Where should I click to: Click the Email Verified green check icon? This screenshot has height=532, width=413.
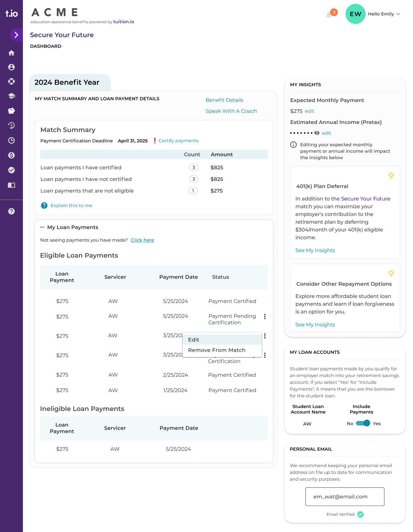[x=361, y=514]
